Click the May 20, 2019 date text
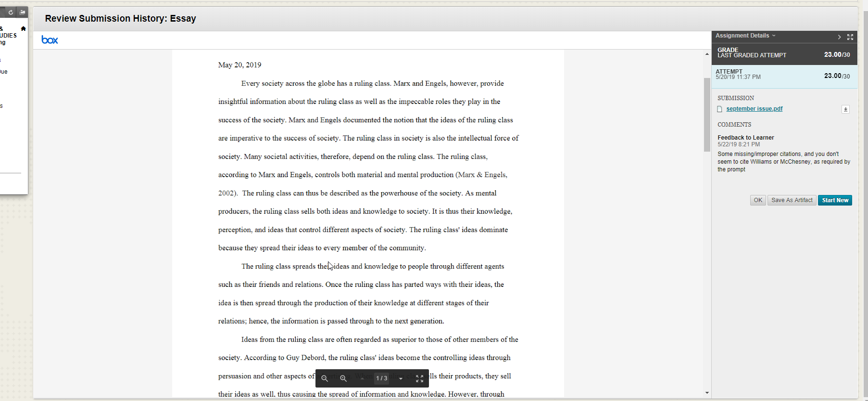The width and height of the screenshot is (868, 401). [239, 65]
